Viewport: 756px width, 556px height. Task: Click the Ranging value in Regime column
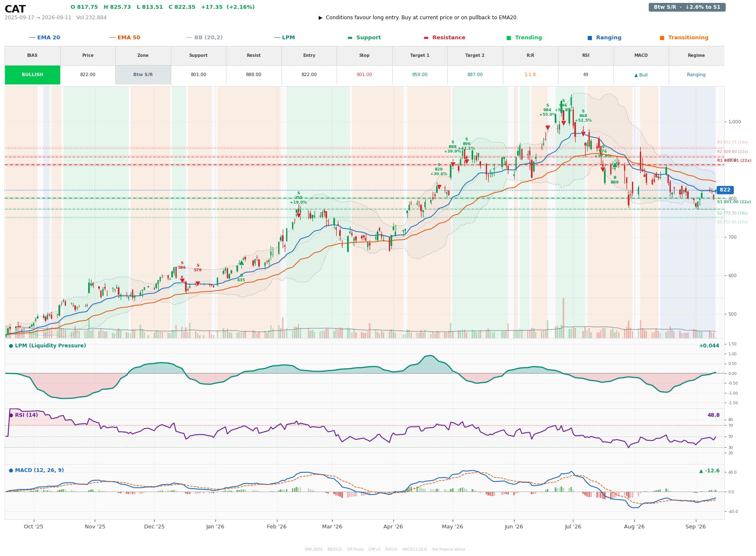[696, 75]
